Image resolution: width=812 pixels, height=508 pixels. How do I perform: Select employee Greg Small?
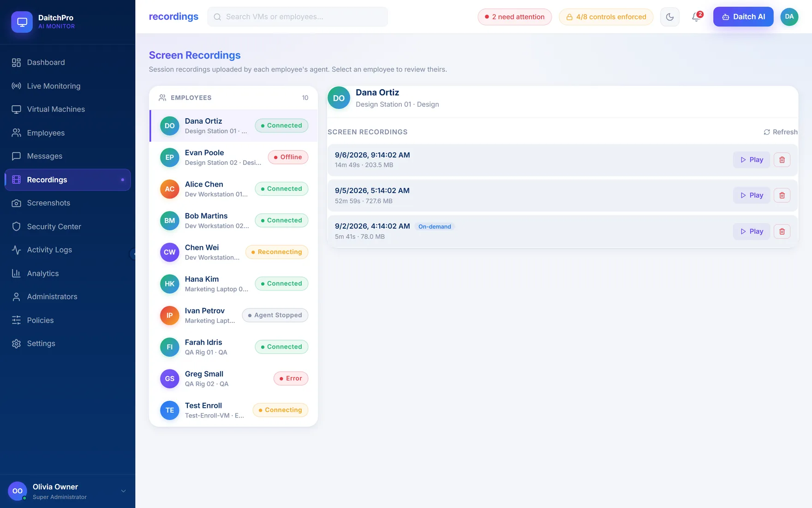tap(233, 379)
